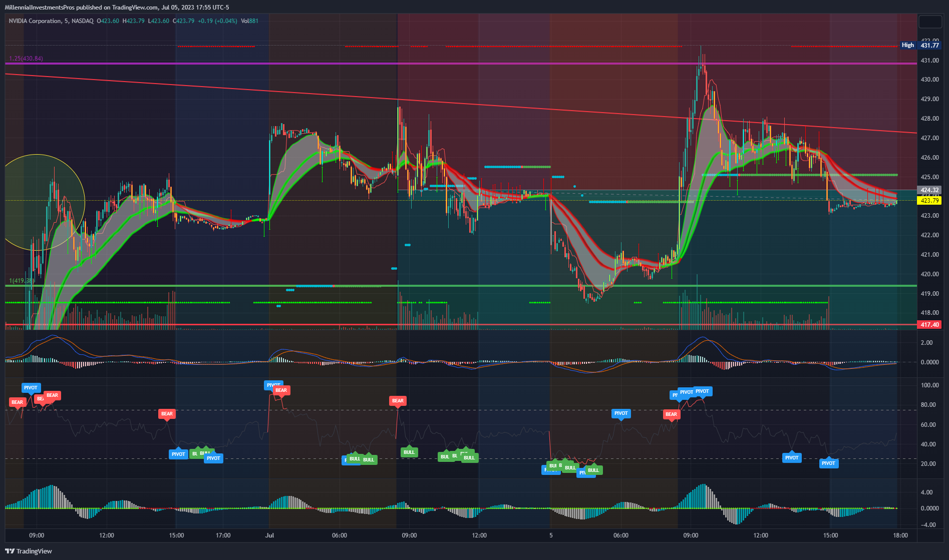Click the change value '+0.19 (+0.04%)'
The height and width of the screenshot is (560, 949).
218,21
